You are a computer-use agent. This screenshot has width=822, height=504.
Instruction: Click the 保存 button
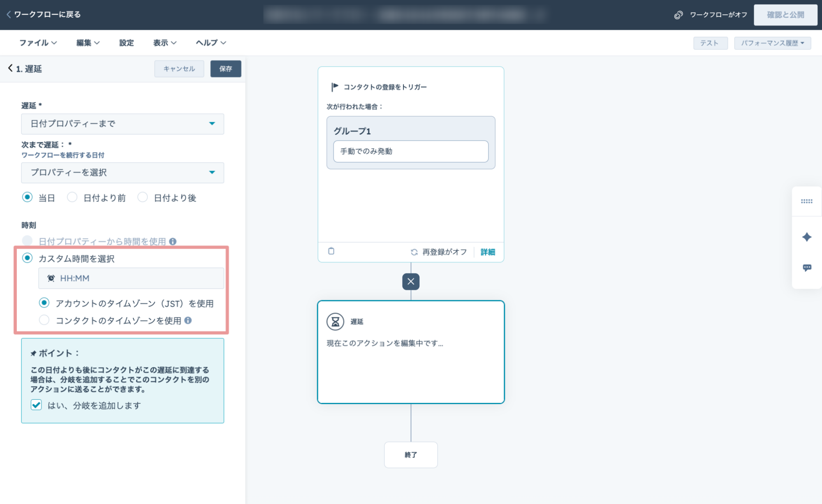click(225, 69)
